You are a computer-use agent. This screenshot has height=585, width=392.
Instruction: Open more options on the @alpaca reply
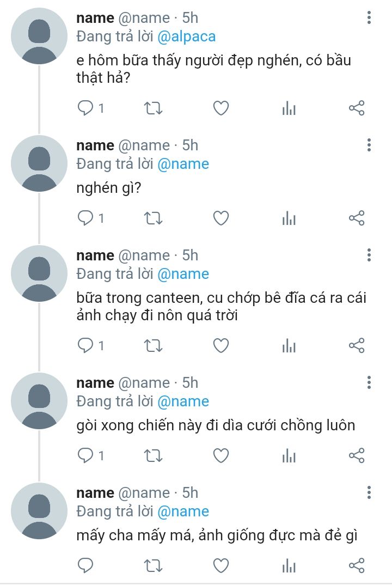coord(369,18)
